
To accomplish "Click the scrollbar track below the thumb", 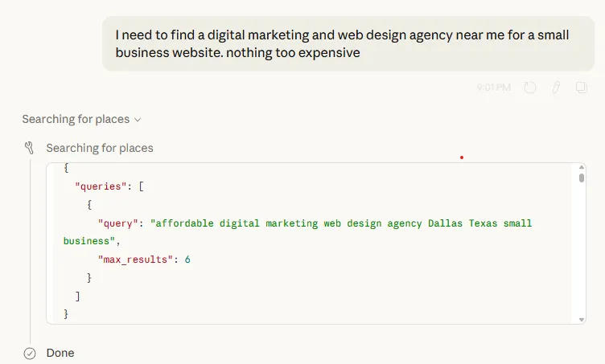I will pyautogui.click(x=582, y=257).
